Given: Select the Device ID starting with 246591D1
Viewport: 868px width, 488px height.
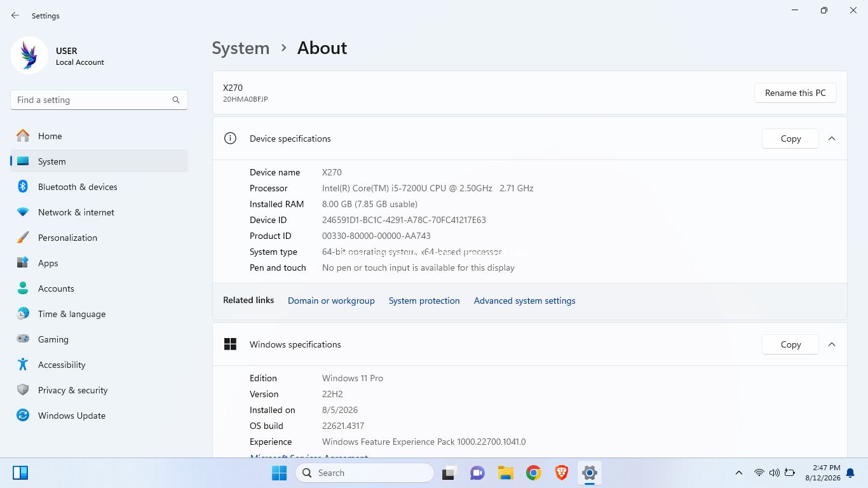Looking at the screenshot, I should (x=404, y=220).
